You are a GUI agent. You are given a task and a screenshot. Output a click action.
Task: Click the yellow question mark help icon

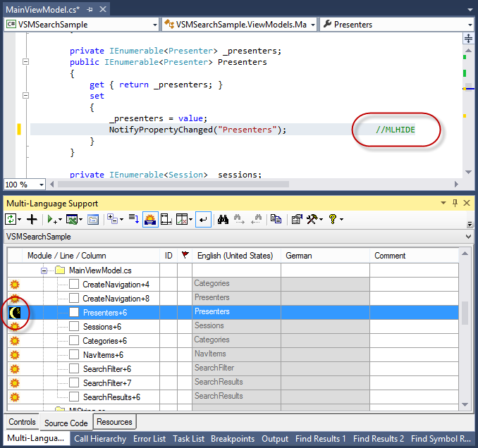coord(333,219)
